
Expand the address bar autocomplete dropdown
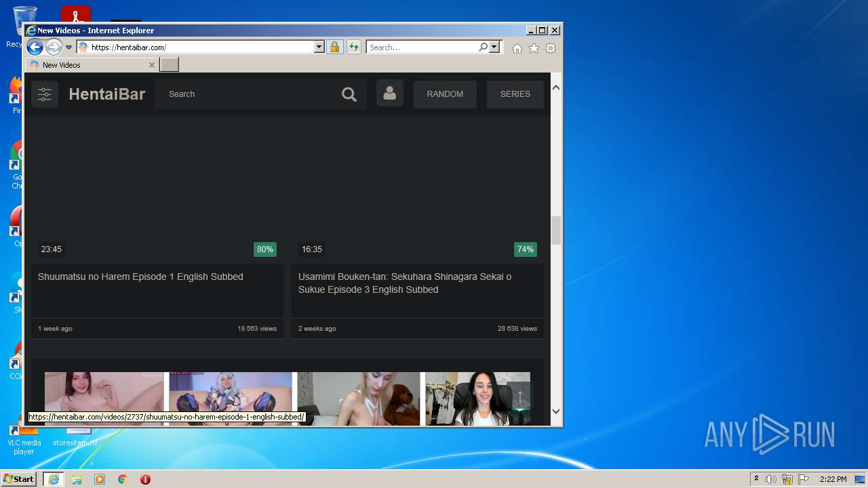(319, 47)
